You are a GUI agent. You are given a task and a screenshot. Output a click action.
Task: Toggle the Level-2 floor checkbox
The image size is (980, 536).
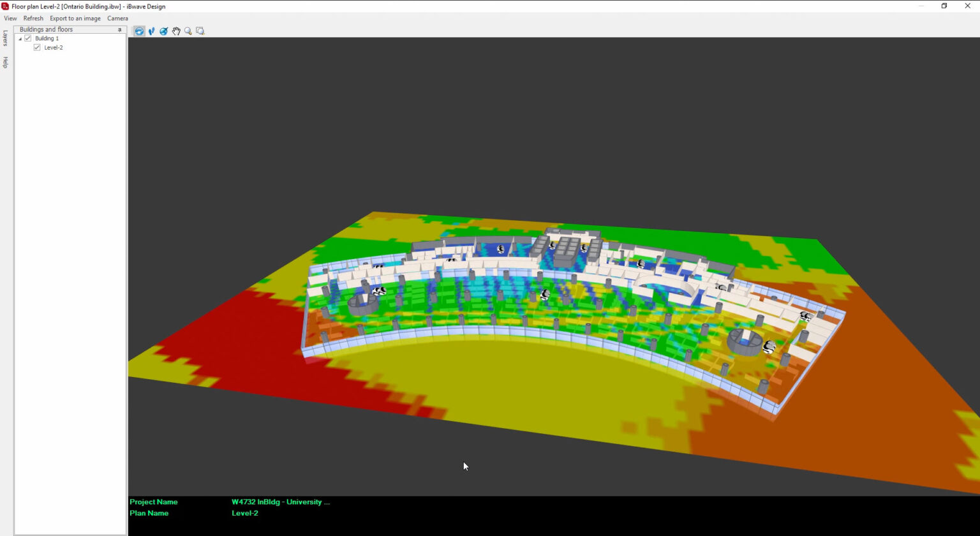(x=37, y=47)
